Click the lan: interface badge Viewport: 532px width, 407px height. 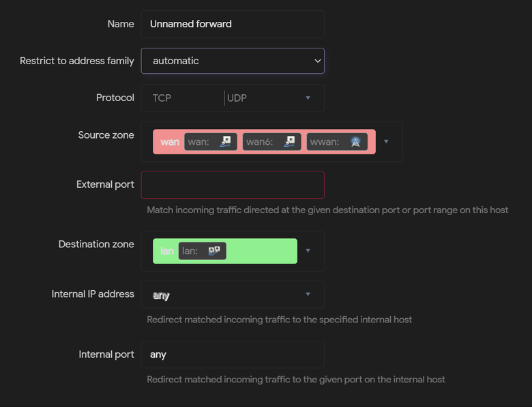pyautogui.click(x=202, y=251)
